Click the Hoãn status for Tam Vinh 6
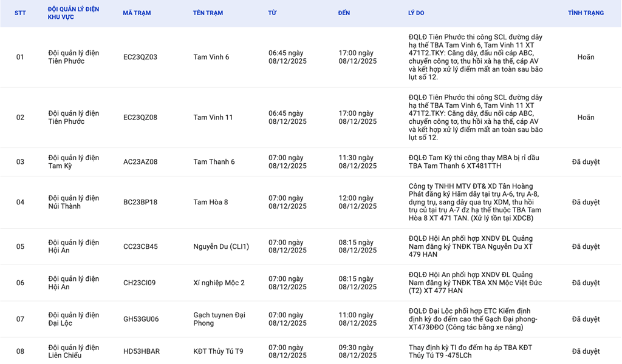 [586, 57]
